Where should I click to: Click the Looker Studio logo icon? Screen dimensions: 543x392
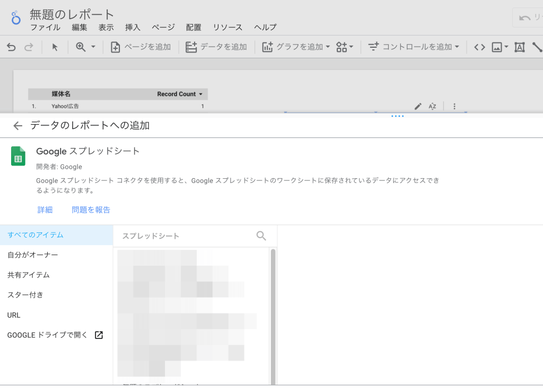15,18
